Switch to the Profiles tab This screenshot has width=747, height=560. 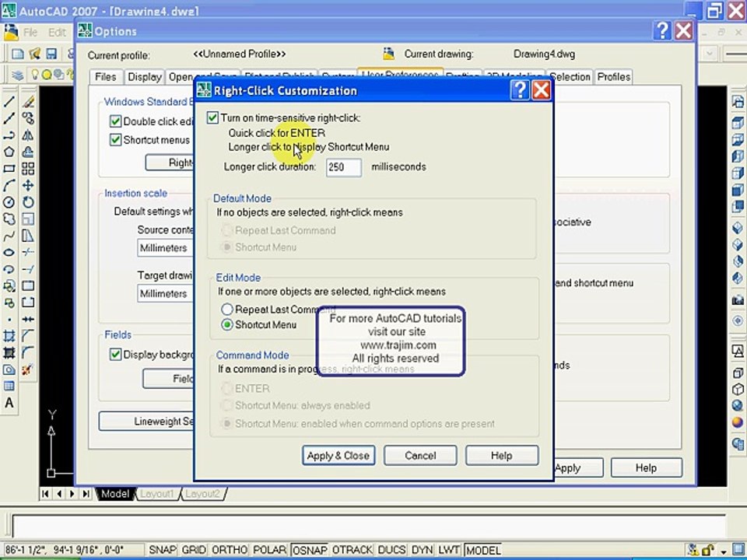tap(614, 77)
